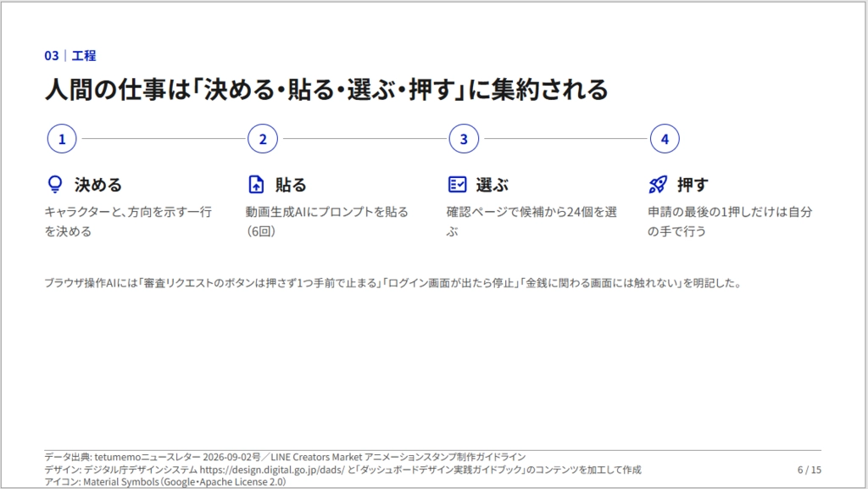
Task: Click the アイコン: Material Symbols footer line
Action: pyautogui.click(x=165, y=482)
